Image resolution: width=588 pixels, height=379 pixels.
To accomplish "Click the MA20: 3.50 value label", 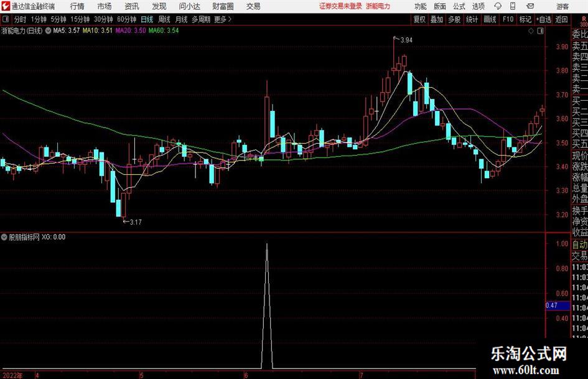I will 131,30.
